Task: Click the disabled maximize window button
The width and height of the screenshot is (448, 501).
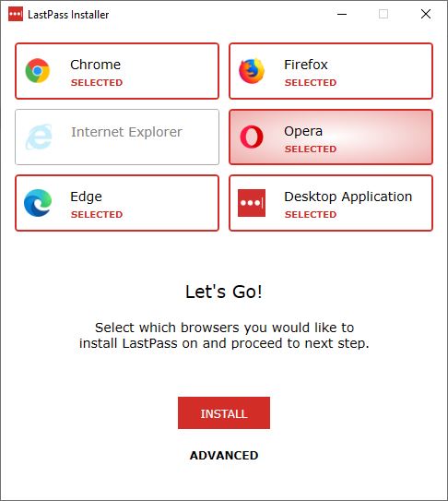Action: (x=383, y=14)
